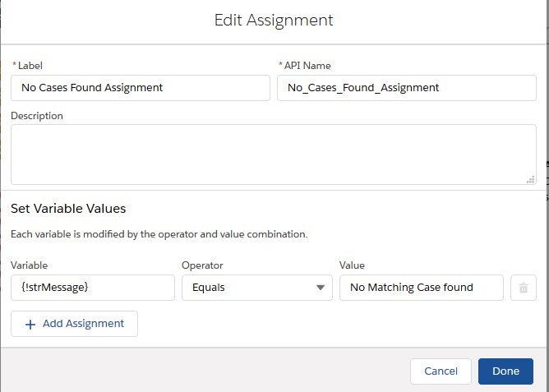The image size is (549, 392).
Task: Click the Edit Assignment dialog title
Action: pyautogui.click(x=274, y=21)
